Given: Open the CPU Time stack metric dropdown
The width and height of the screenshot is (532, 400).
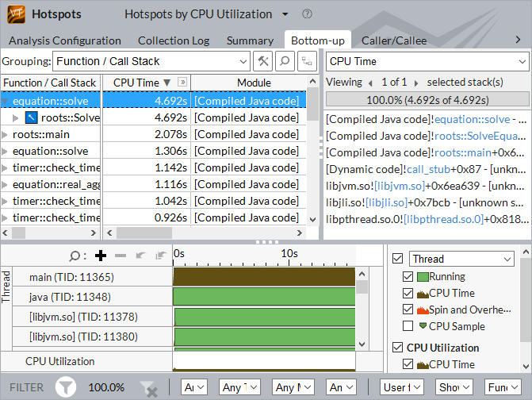Looking at the screenshot, I should pos(427,61).
